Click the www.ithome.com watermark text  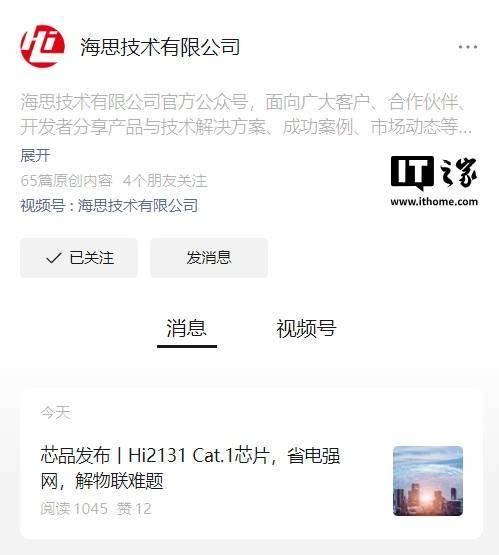click(434, 202)
